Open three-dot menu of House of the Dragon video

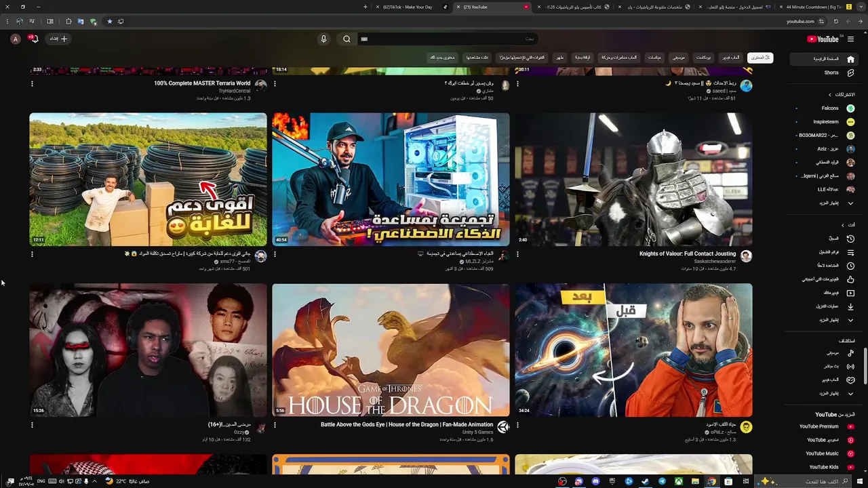[x=275, y=426]
